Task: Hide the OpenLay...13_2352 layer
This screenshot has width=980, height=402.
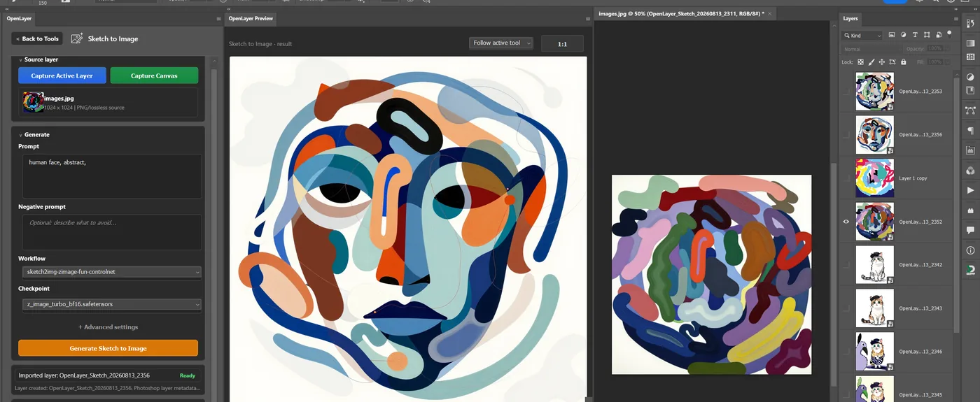Action: click(846, 222)
